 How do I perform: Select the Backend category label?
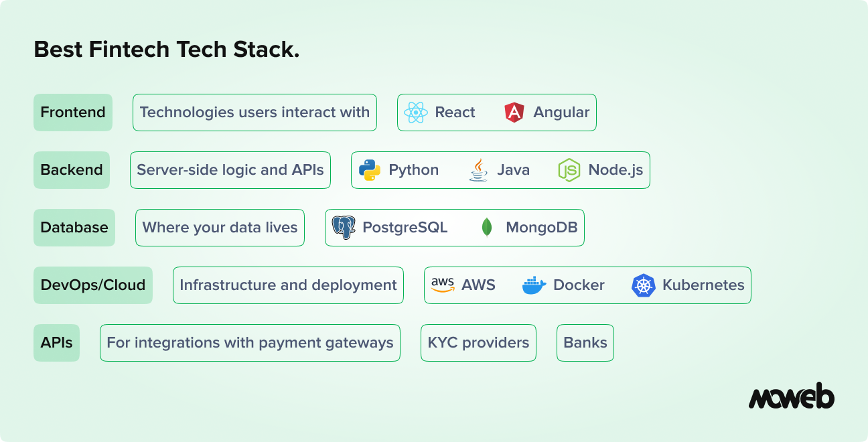pyautogui.click(x=71, y=169)
